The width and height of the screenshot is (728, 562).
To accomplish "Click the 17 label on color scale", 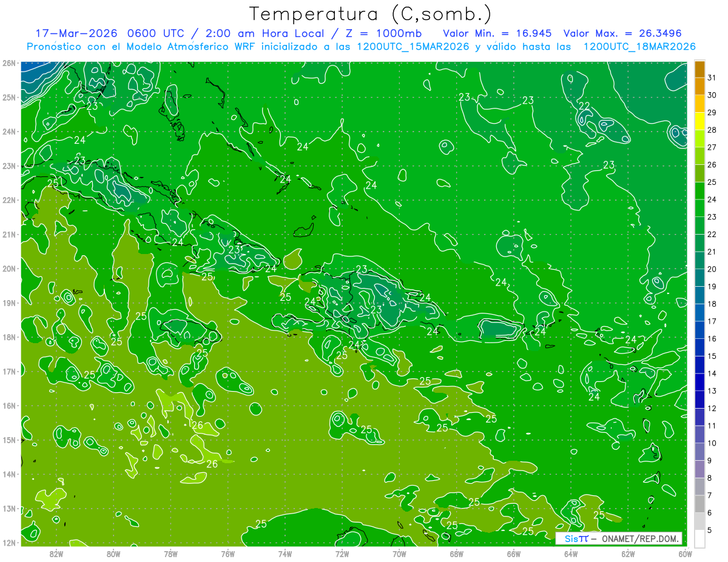I will (x=712, y=321).
